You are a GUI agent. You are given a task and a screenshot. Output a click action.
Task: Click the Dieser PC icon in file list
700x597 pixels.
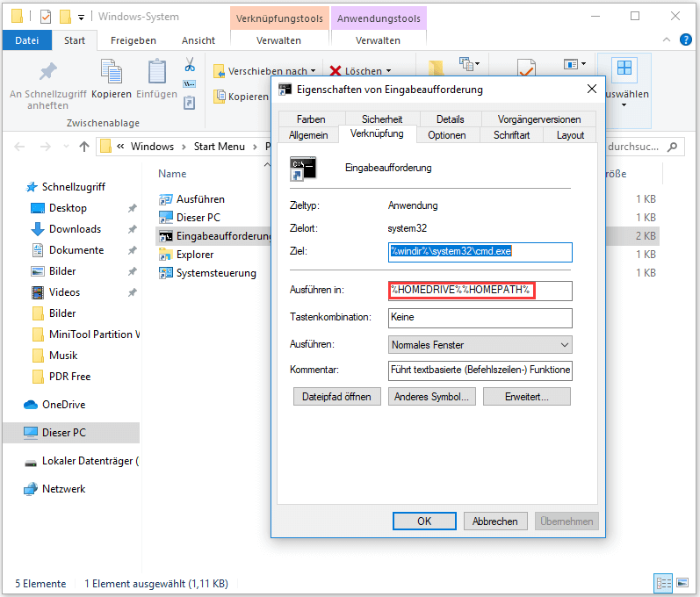coord(166,218)
